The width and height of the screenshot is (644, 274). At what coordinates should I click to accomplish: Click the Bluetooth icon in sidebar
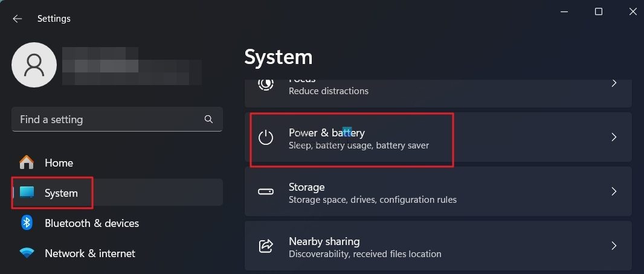(27, 223)
